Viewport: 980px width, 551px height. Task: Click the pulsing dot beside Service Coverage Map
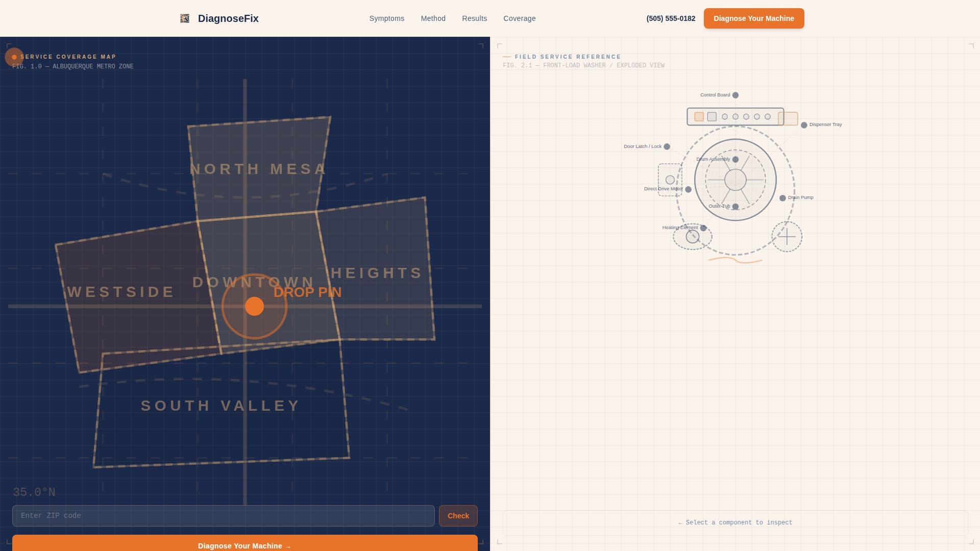[14, 57]
